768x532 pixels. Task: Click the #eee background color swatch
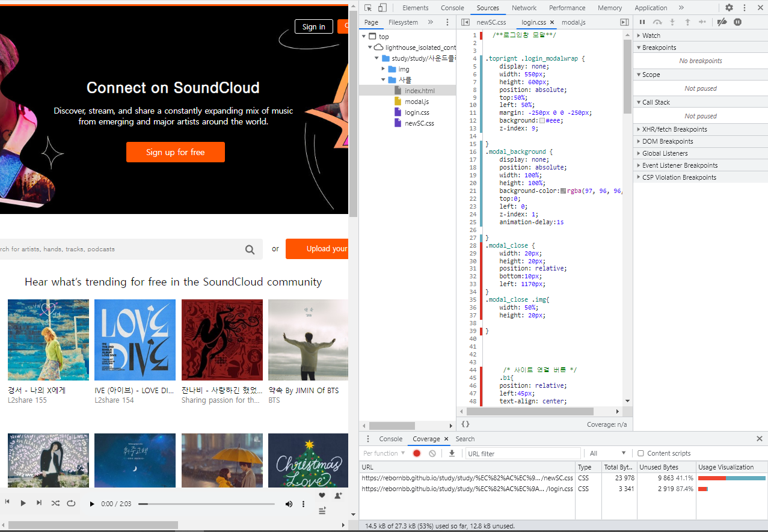542,121
